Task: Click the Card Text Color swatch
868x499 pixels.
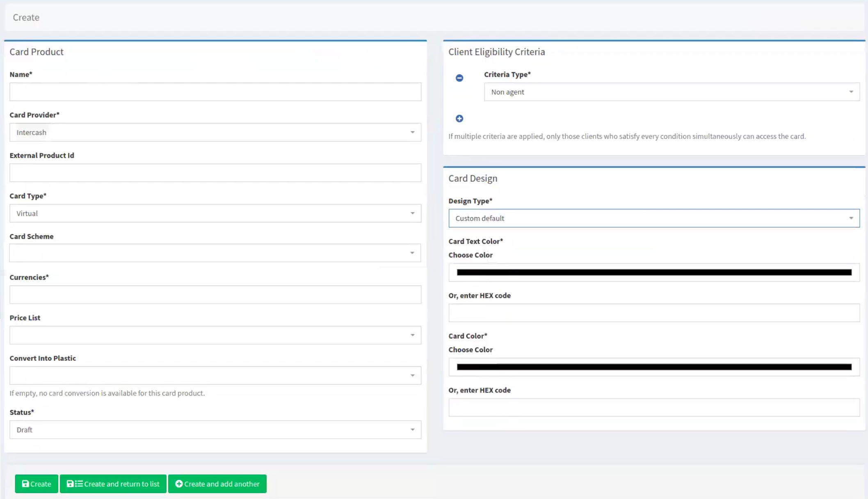Action: 654,272
